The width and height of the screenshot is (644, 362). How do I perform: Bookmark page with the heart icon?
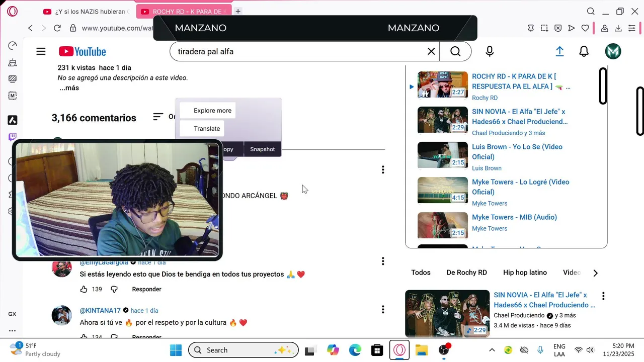585,28
